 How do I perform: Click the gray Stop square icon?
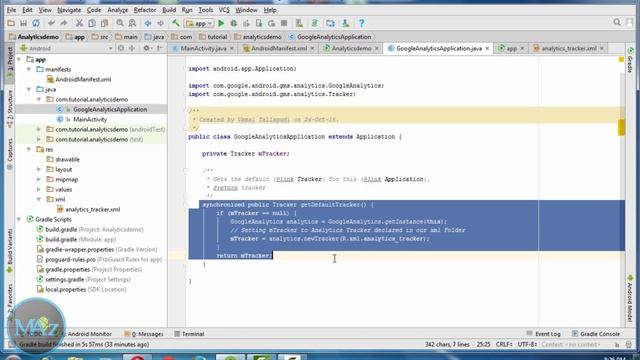[x=284, y=23]
